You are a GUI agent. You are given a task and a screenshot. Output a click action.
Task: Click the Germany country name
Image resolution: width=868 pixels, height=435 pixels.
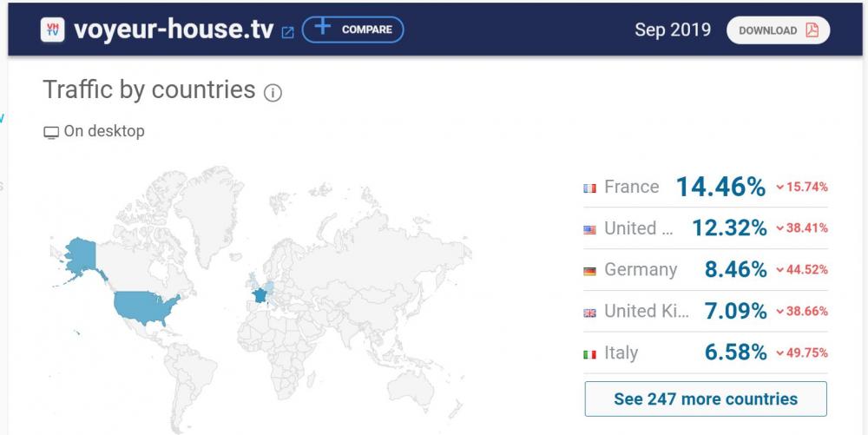[641, 270]
